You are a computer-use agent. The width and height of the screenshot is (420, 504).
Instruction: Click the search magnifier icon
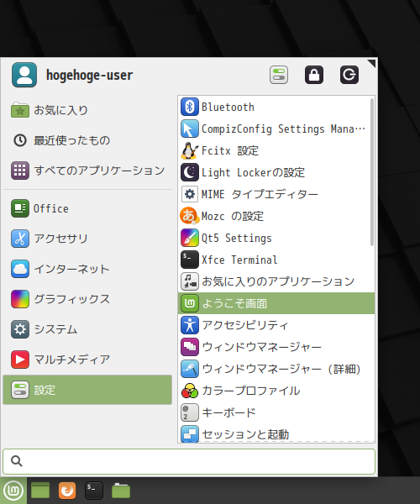pyautogui.click(x=17, y=461)
